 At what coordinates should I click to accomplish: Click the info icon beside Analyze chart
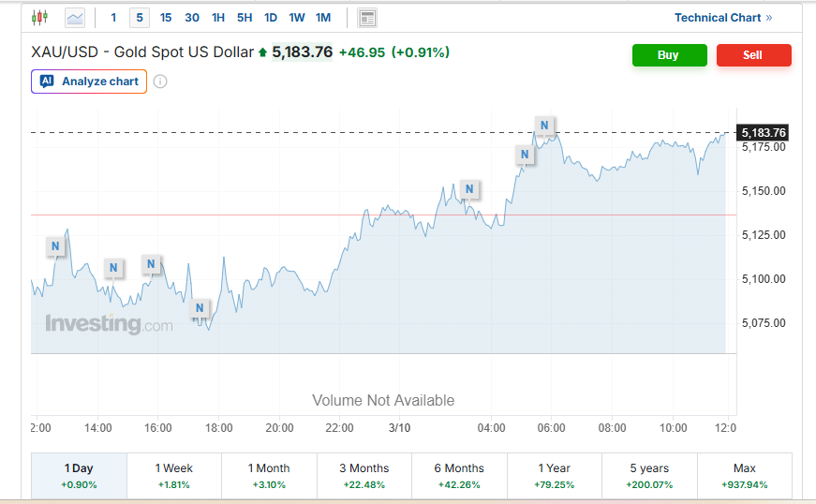[160, 82]
